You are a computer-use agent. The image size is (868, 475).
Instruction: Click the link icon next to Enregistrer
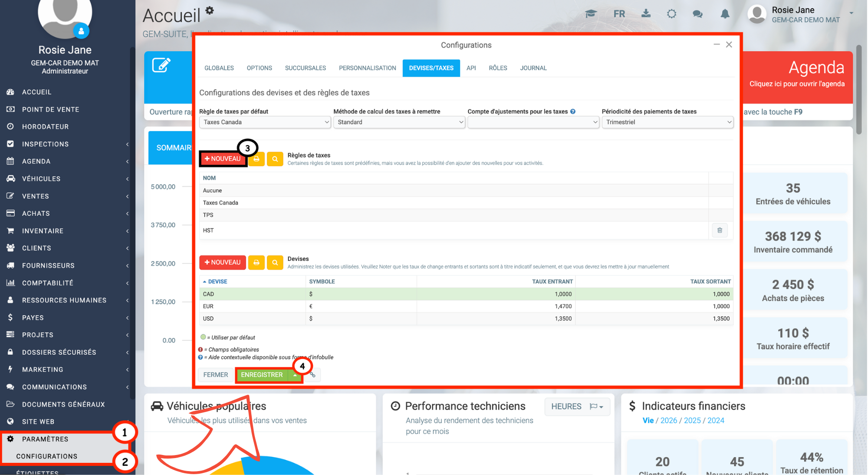(x=312, y=375)
